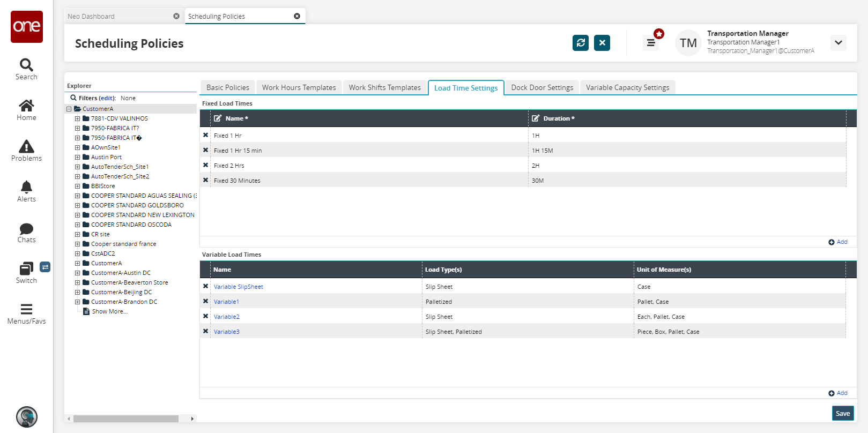Switch to Dock Door Settings tab

(x=541, y=87)
